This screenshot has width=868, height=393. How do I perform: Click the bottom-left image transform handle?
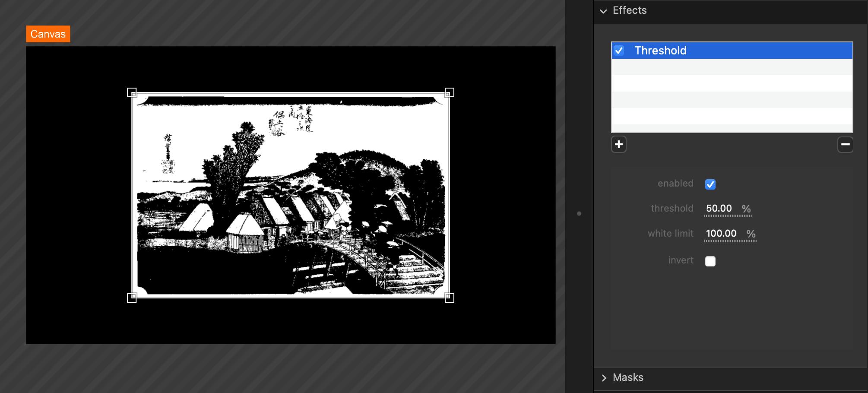coord(132,298)
